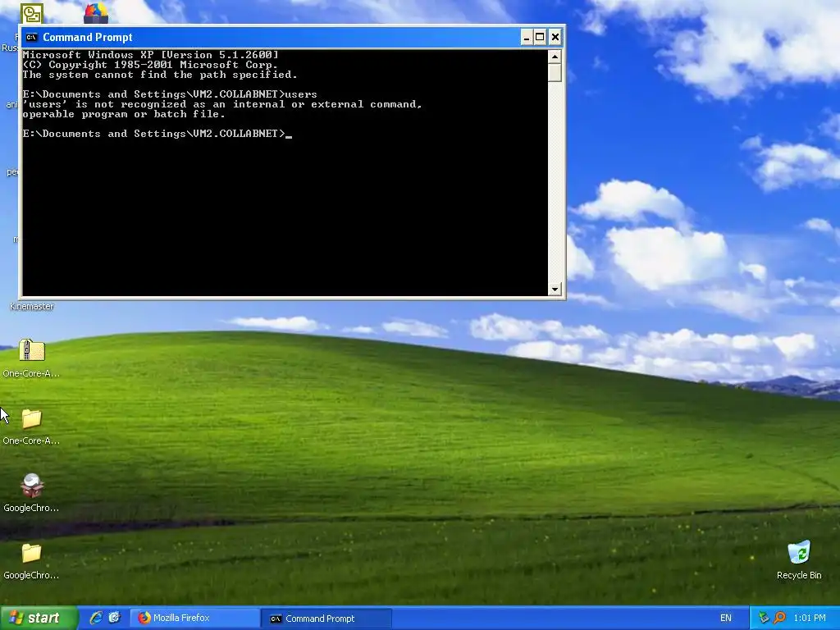The height and width of the screenshot is (630, 840).
Task: Click the Command Prompt title bar text
Action: click(x=87, y=37)
